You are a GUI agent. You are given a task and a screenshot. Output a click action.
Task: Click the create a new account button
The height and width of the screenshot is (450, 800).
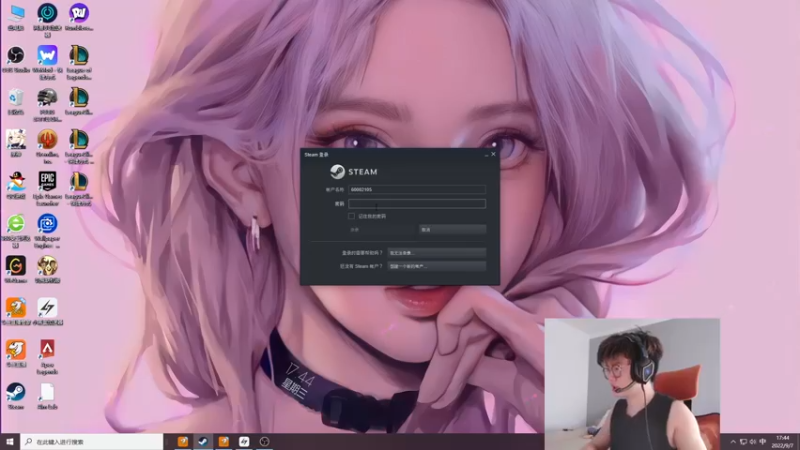coord(437,266)
